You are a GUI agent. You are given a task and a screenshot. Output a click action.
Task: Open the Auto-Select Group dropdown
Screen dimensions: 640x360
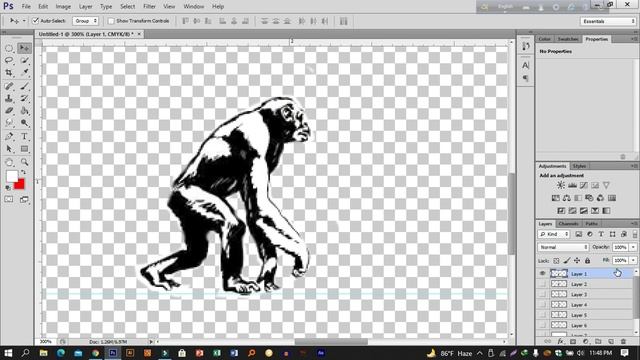pyautogui.click(x=86, y=21)
